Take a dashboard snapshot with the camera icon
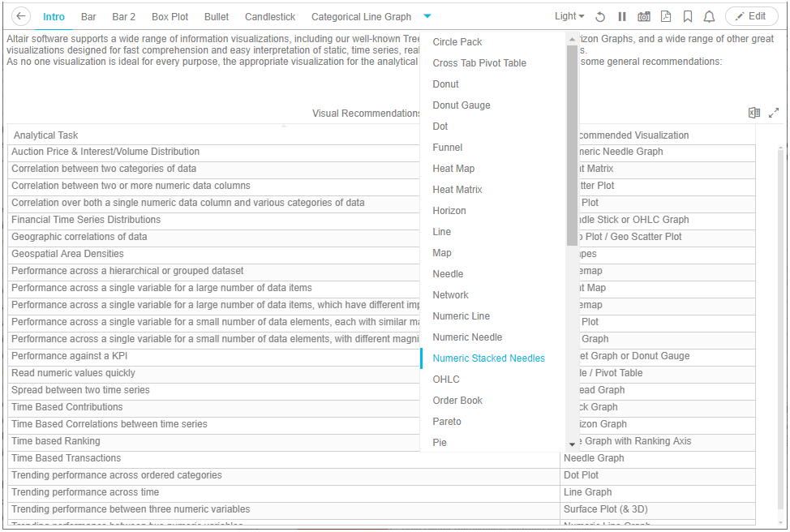The height and width of the screenshot is (532, 790). [x=644, y=16]
